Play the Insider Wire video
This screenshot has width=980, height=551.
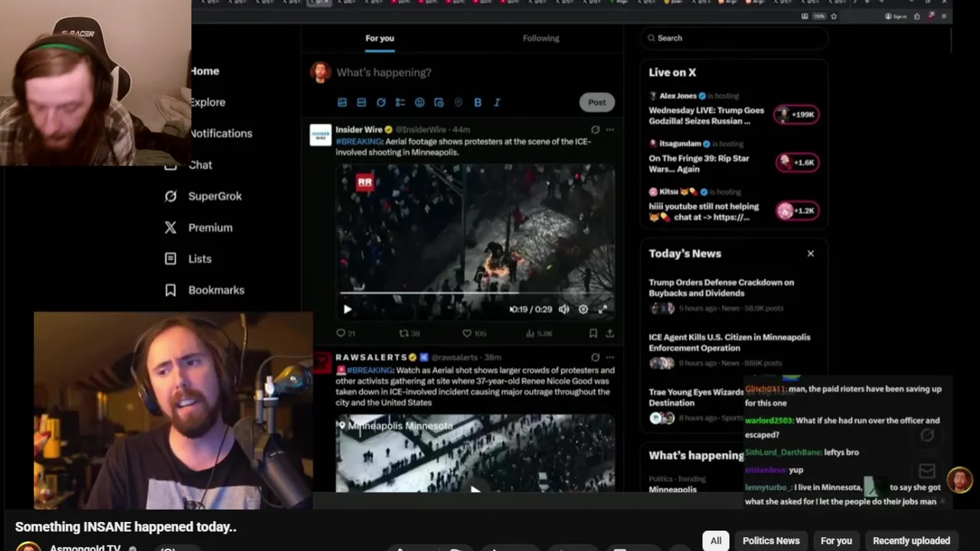[x=347, y=309]
